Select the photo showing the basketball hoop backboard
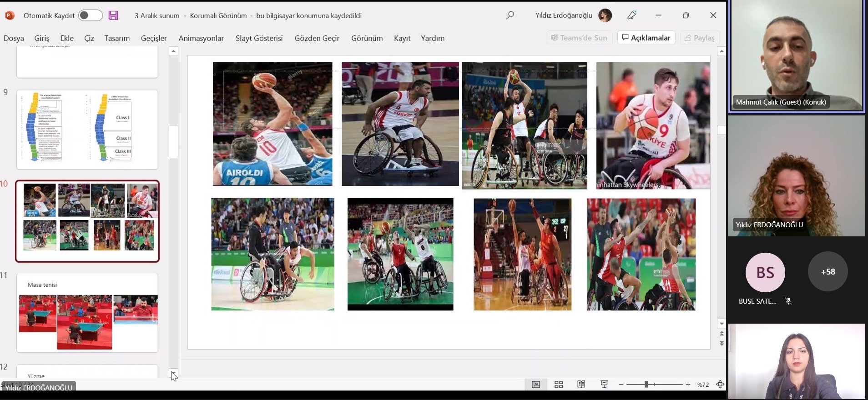Image resolution: width=868 pixels, height=400 pixels. (x=522, y=255)
